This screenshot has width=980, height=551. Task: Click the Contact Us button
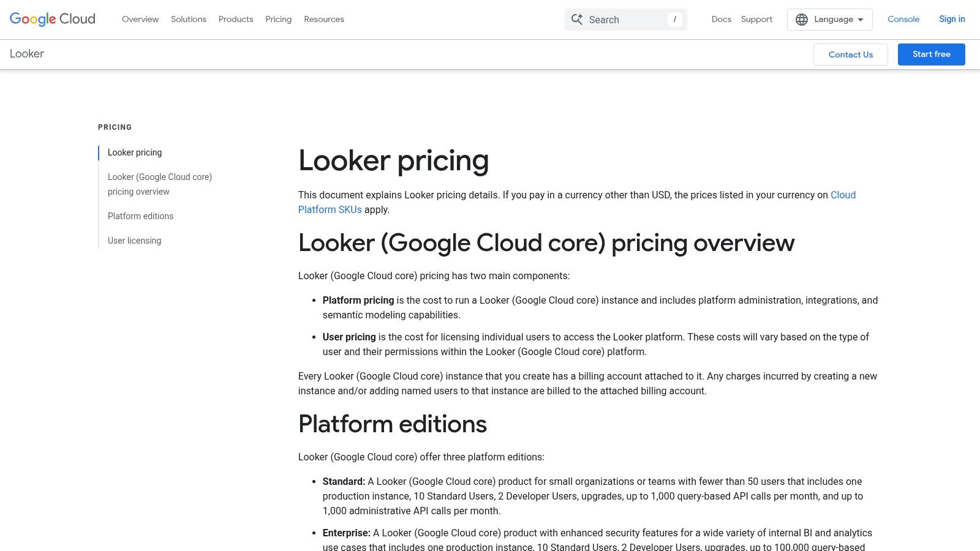pyautogui.click(x=850, y=54)
